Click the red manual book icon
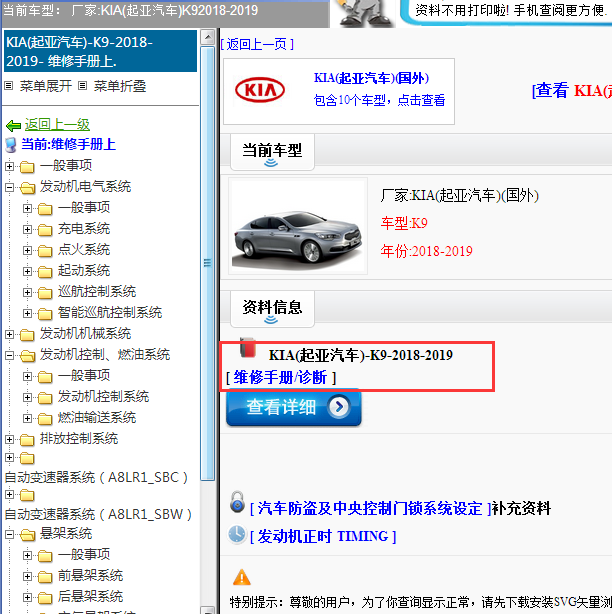The height and width of the screenshot is (614, 612). tap(247, 347)
